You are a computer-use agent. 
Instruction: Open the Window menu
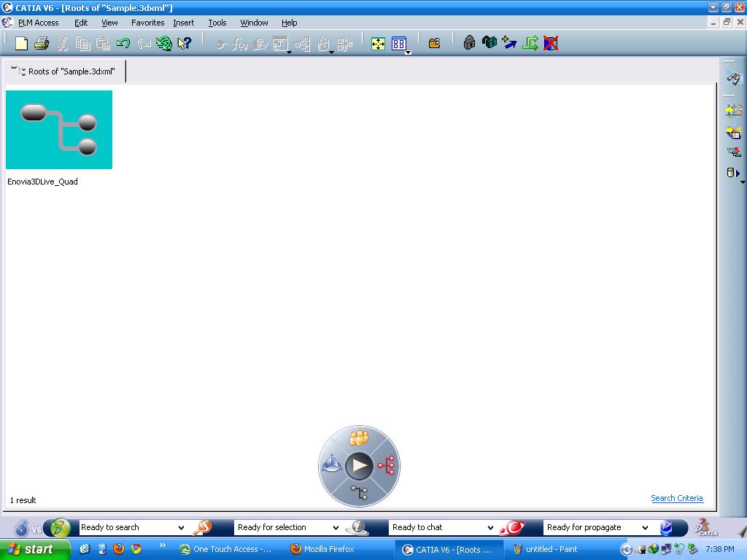tap(254, 23)
